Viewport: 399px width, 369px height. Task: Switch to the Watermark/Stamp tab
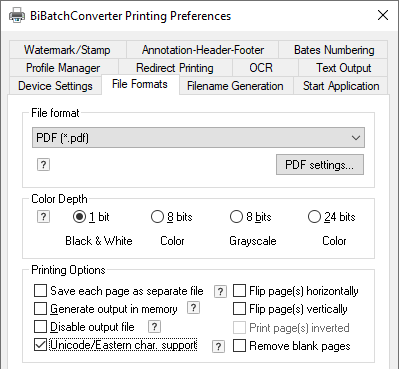[67, 50]
